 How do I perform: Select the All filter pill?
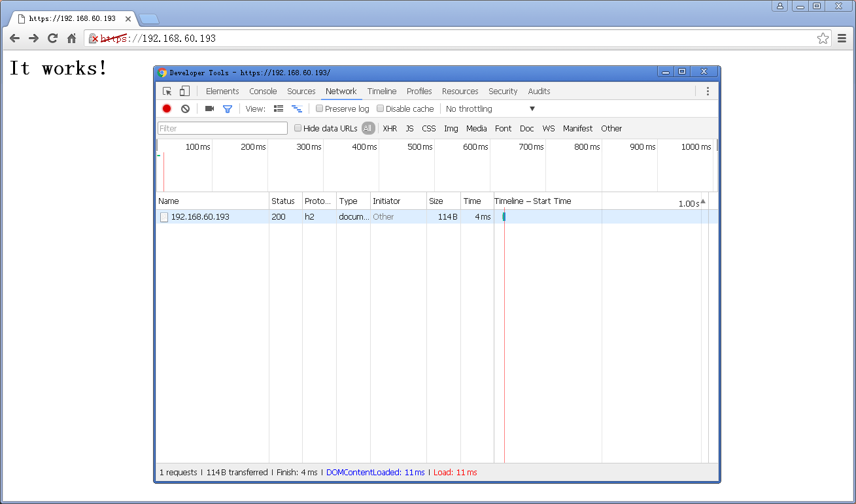pyautogui.click(x=368, y=128)
